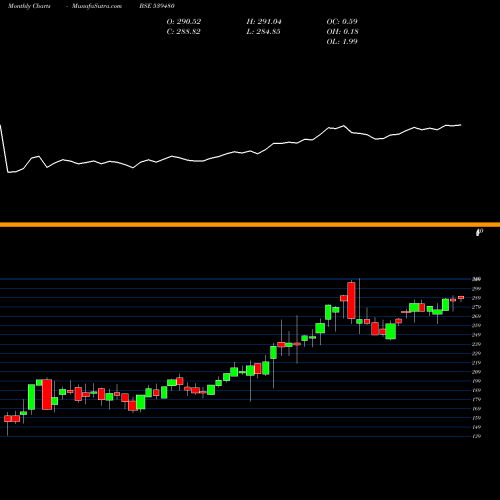Click the first red candle at the far left
This screenshot has height=500, width=500.
pyautogui.click(x=8, y=419)
